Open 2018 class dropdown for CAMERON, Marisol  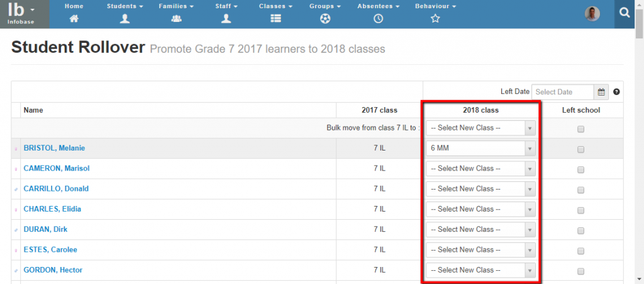point(480,169)
